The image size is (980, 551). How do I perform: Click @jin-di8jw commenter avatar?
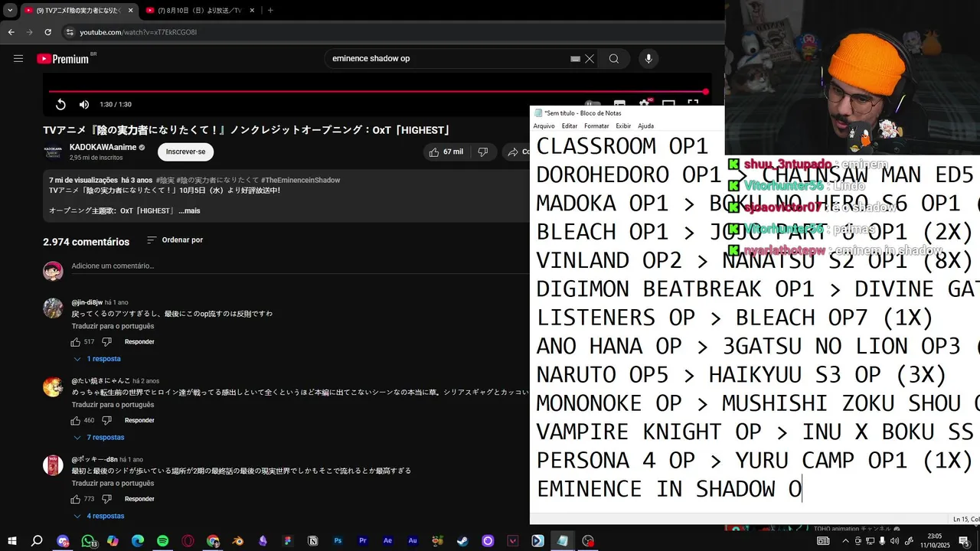point(53,308)
